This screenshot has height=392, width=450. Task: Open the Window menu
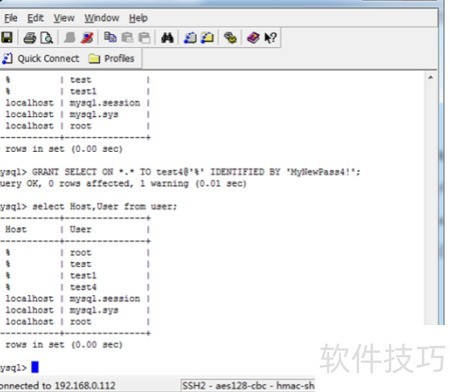click(x=102, y=18)
